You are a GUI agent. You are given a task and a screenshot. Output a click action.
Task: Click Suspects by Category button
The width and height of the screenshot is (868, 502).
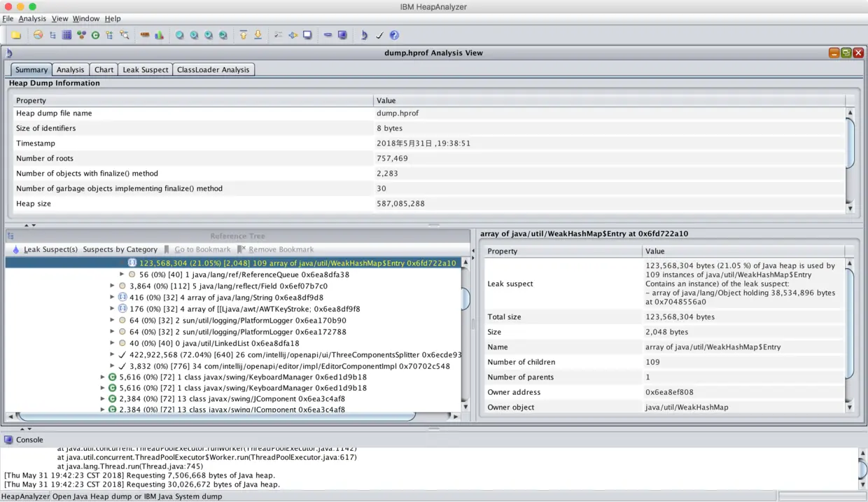tap(120, 249)
